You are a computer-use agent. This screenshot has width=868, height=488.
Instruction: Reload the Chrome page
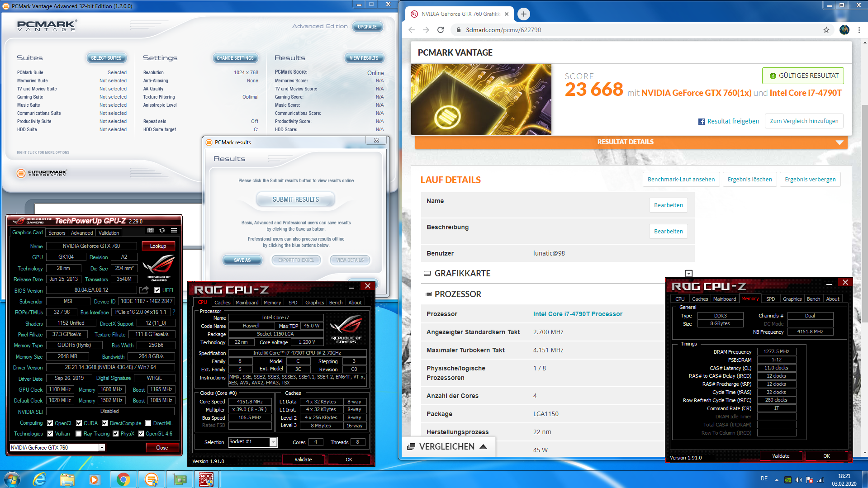[x=441, y=30]
